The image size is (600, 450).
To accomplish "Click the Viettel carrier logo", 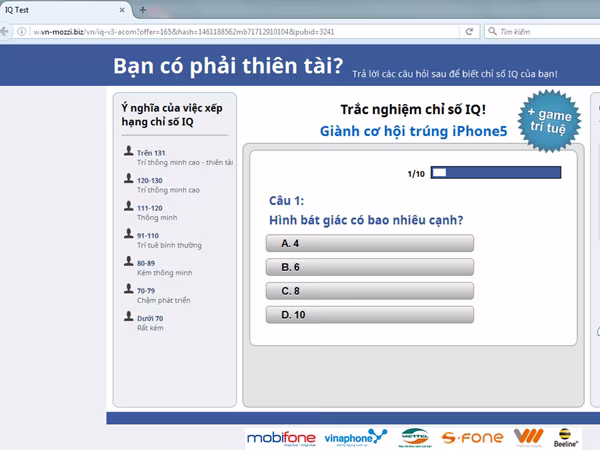I will 414,437.
